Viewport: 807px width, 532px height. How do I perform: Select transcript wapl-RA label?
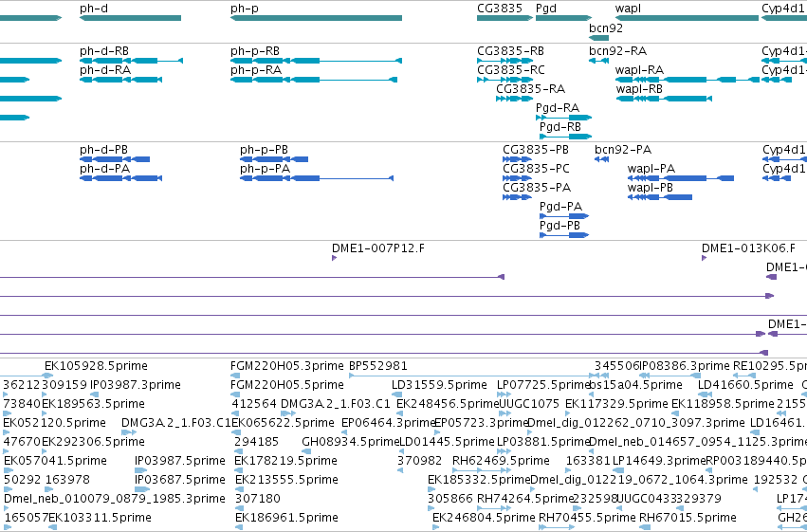[x=639, y=70]
